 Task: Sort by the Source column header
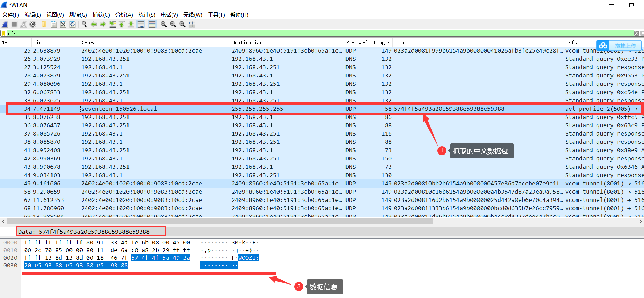coord(155,43)
